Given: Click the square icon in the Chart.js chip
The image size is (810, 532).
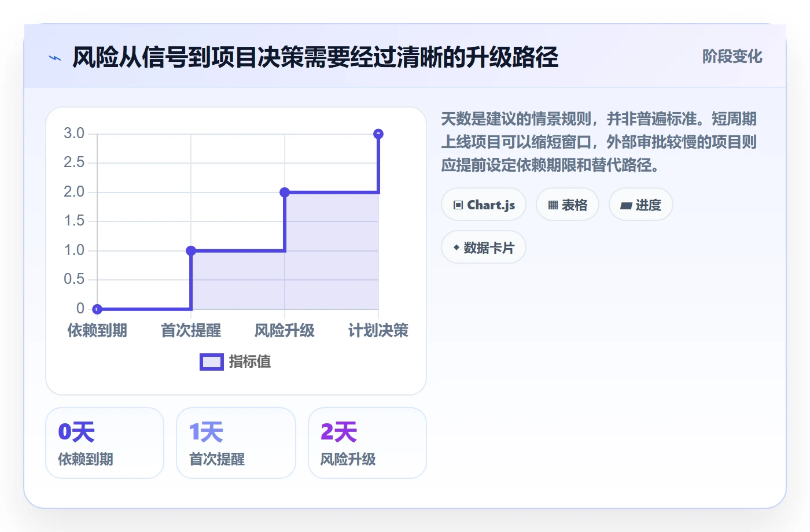Looking at the screenshot, I should pos(458,205).
